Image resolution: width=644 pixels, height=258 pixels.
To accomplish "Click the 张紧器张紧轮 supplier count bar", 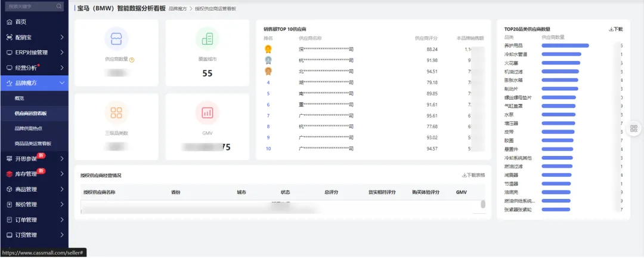I will pos(556,210).
